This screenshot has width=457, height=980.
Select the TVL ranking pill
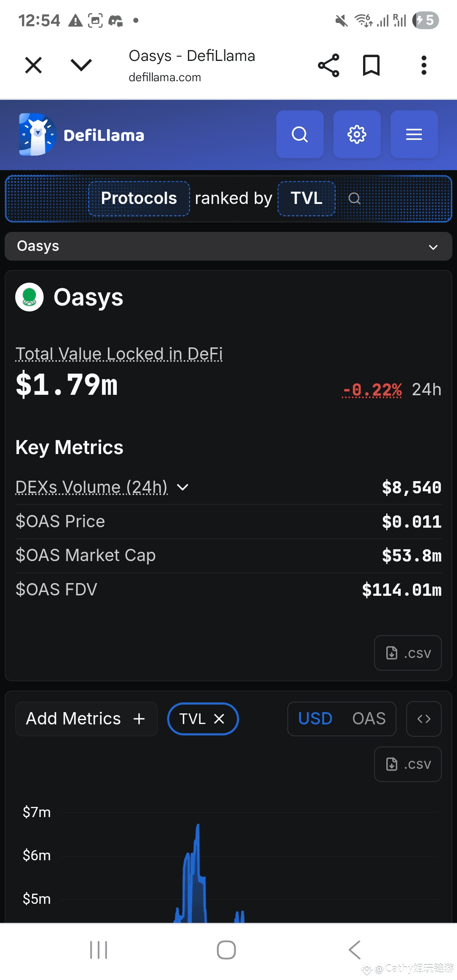coord(306,198)
